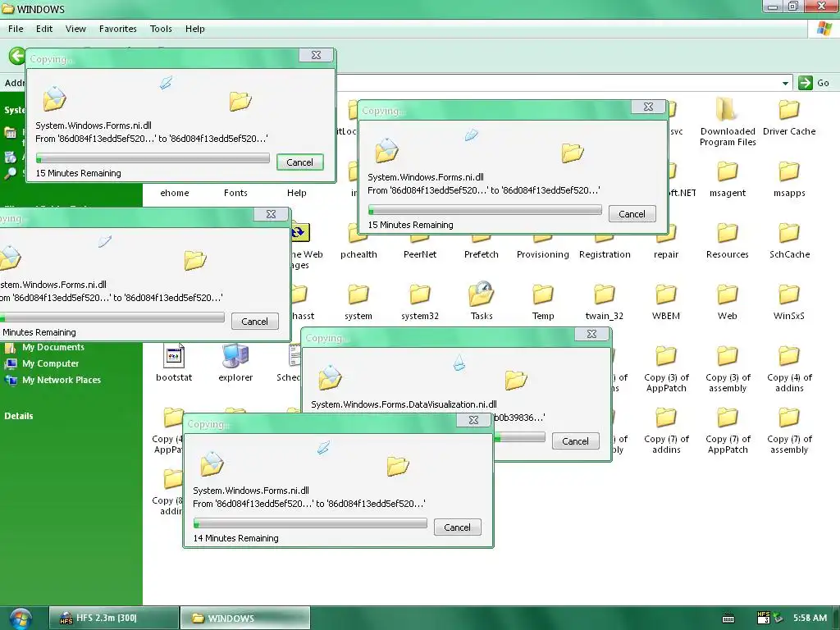The width and height of the screenshot is (840, 630).
Task: Expand the address bar dropdown
Action: 785,83
